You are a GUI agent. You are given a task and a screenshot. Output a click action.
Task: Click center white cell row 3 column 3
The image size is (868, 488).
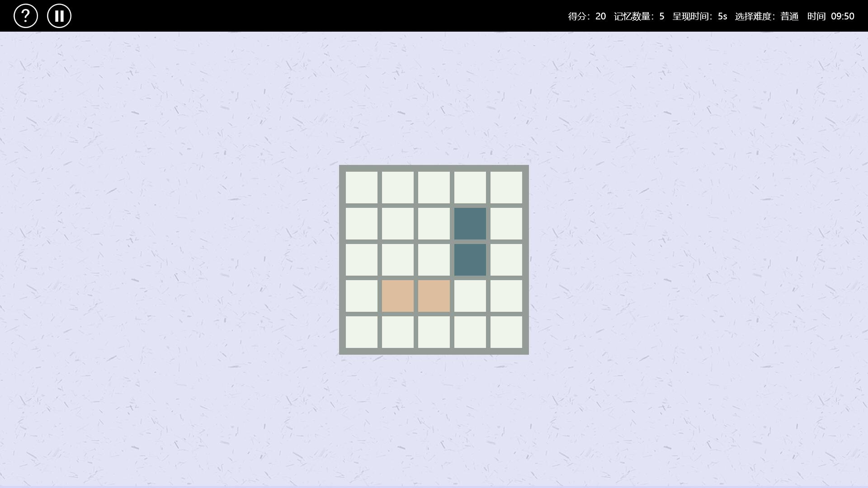pyautogui.click(x=434, y=260)
